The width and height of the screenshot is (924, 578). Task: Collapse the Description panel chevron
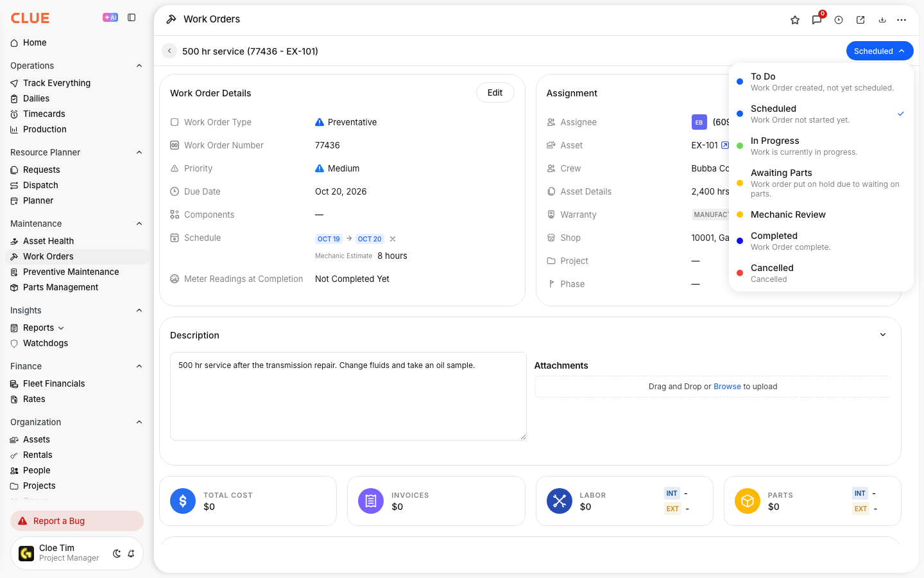[883, 335]
